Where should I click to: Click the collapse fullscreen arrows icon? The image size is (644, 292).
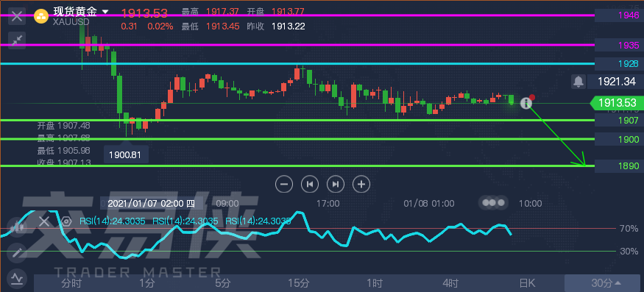coord(17,40)
